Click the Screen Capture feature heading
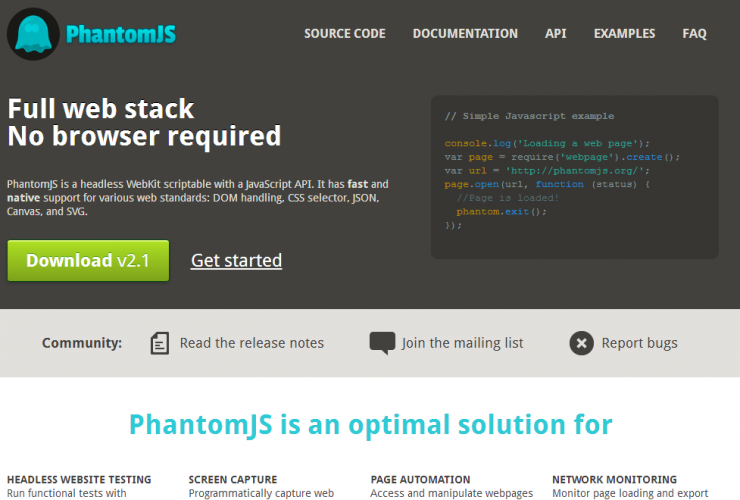The width and height of the screenshot is (740, 500). pos(233,480)
